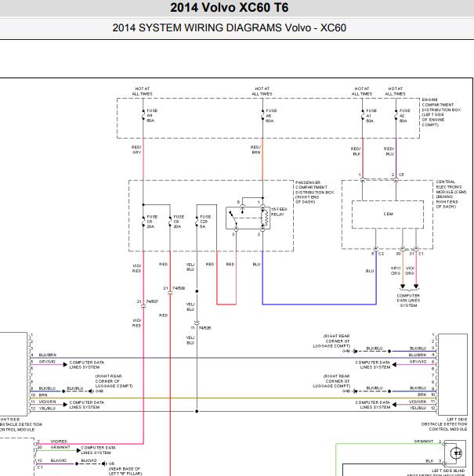Click "LEFT SIDE OBSTACLE DETECTION CONTROL MODULE" label
Screen dimensions: 474x476
[x=444, y=424]
